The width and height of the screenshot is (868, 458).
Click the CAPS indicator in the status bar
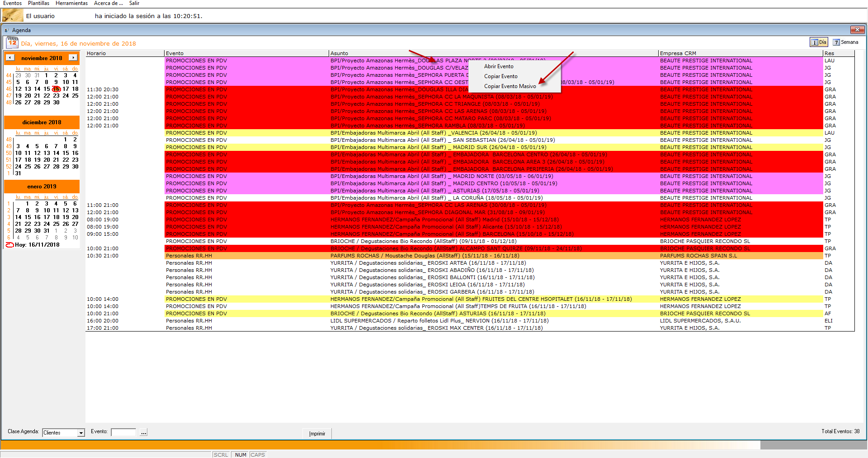point(258,455)
